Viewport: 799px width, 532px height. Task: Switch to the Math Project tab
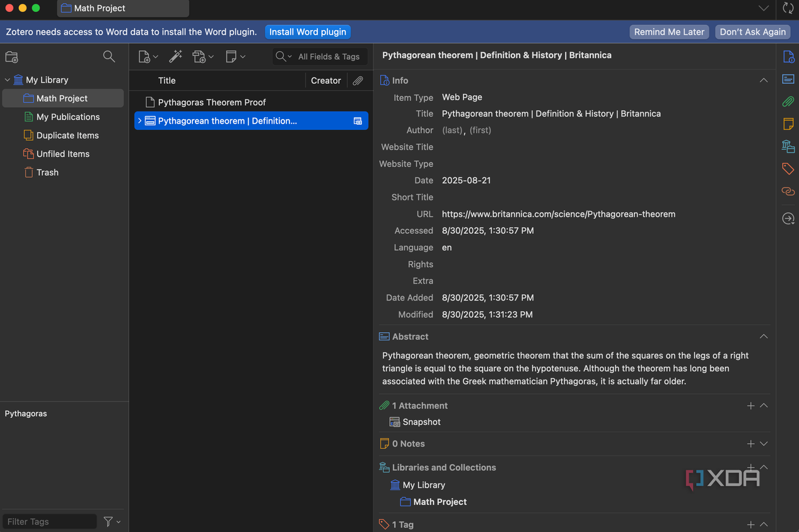(123, 8)
